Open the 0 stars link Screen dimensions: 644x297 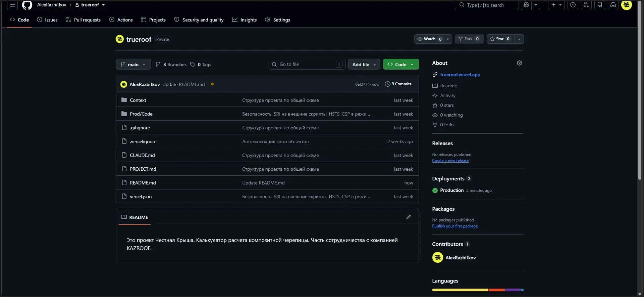tap(447, 105)
